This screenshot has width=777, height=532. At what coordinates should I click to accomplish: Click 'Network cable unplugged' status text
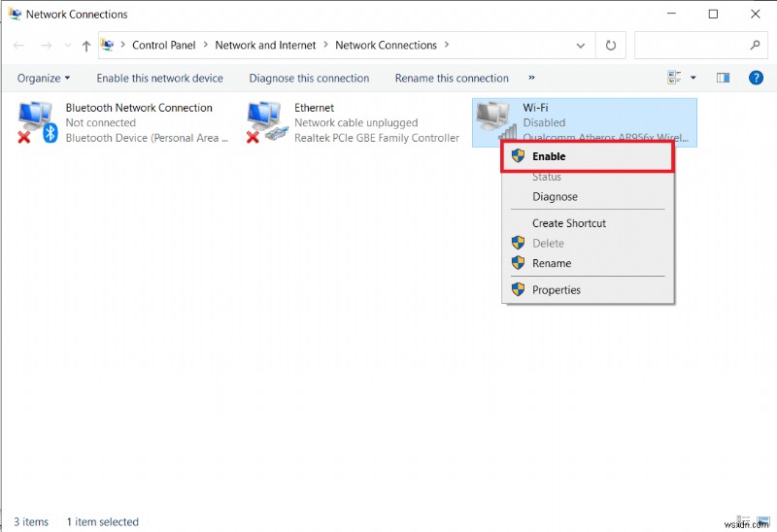(355, 123)
